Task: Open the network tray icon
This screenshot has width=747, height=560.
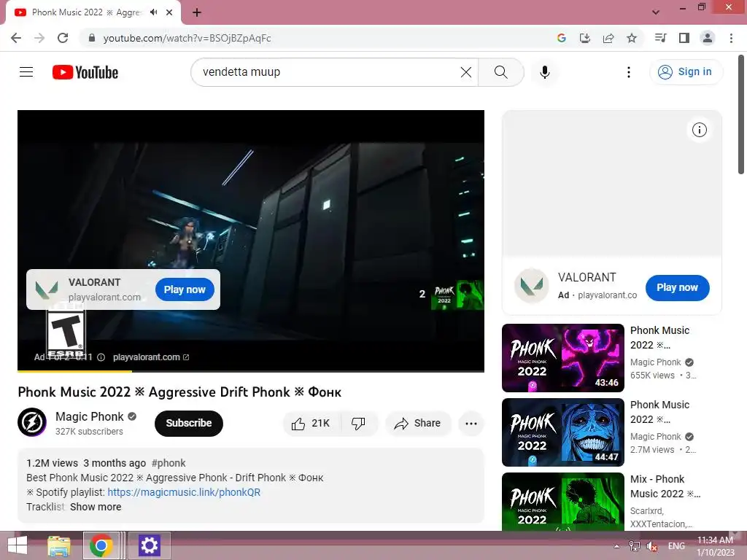Action: [x=635, y=546]
